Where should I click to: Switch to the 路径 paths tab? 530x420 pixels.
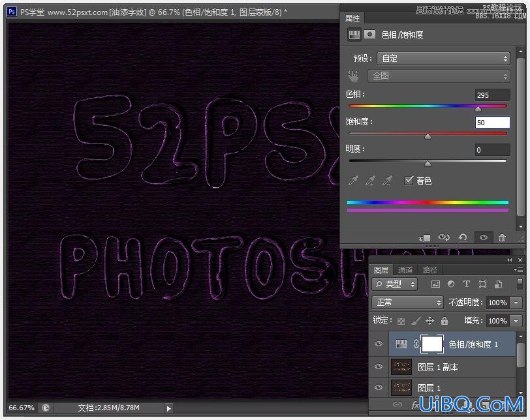430,270
